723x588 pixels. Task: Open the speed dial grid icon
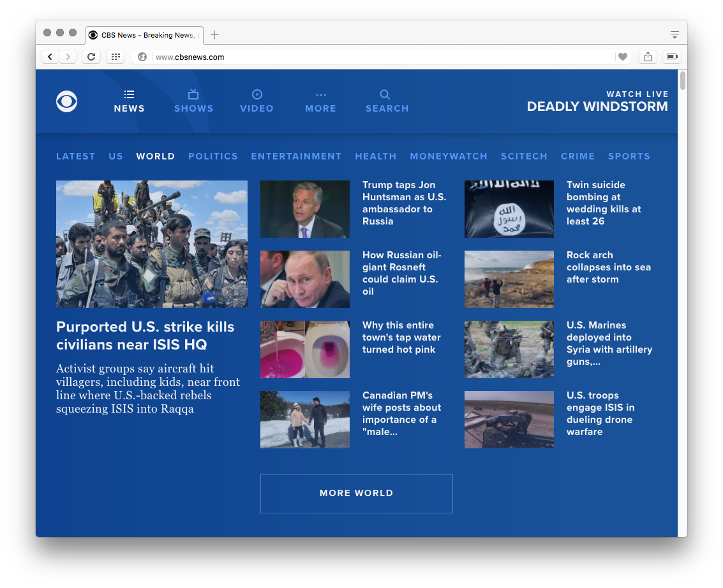115,57
